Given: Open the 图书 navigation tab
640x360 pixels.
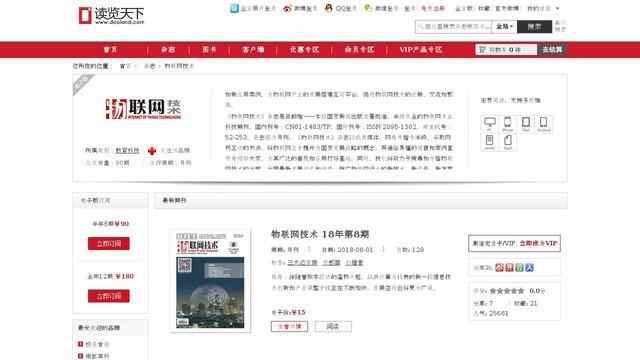Looking at the screenshot, I should tap(209, 49).
